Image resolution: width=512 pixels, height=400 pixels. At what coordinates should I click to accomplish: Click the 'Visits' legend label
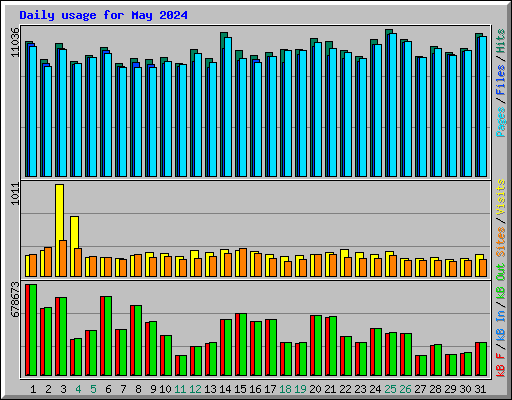click(x=501, y=197)
